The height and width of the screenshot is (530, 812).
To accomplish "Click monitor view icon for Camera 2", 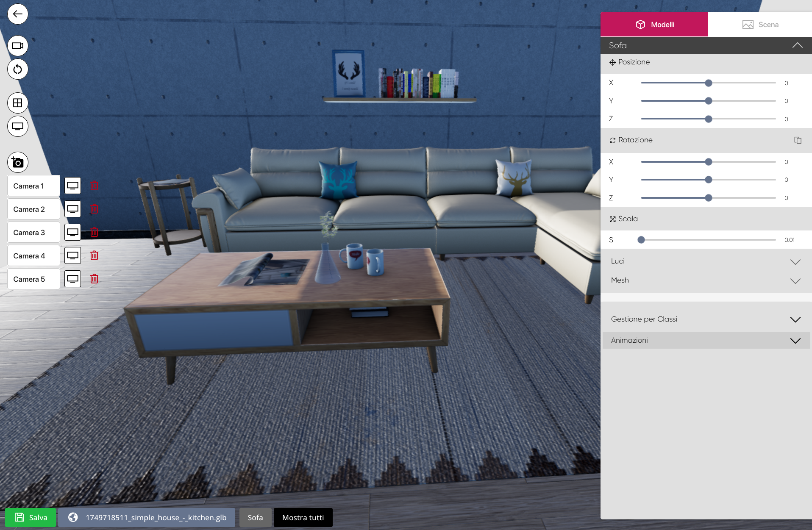I will [x=72, y=209].
